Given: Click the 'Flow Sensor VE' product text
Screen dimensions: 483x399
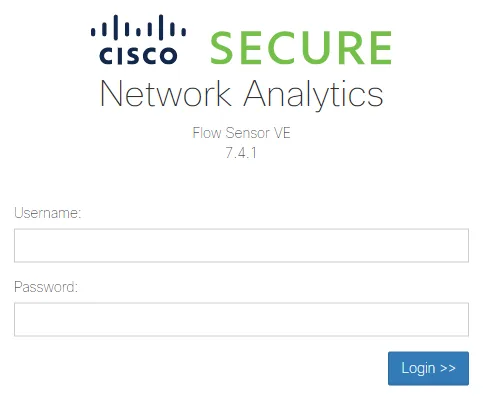Looking at the screenshot, I should coord(241,133).
